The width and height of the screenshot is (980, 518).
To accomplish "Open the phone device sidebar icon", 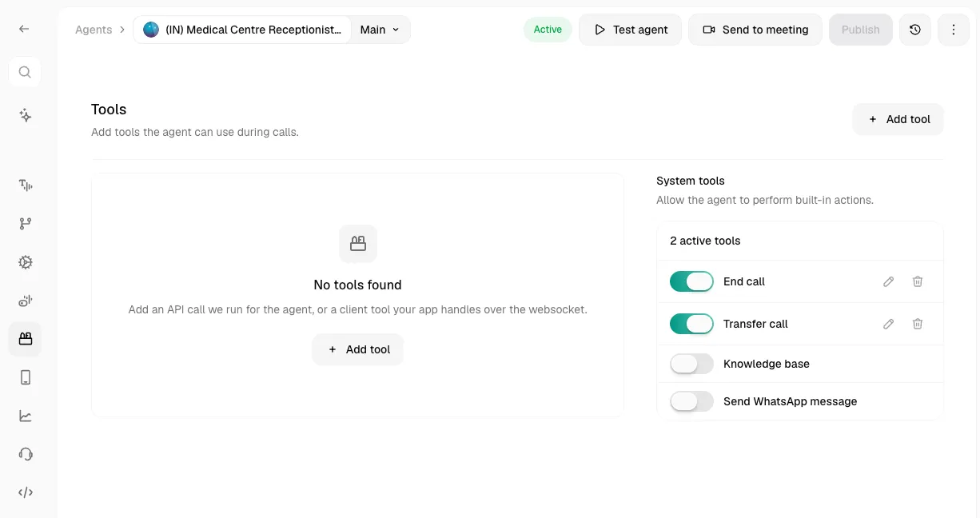I will coord(25,377).
